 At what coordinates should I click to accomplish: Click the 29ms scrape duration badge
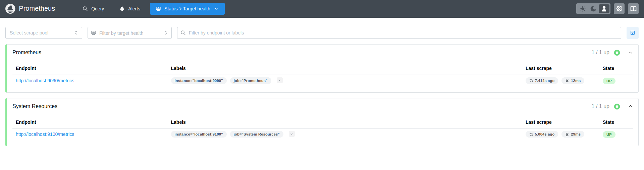tap(573, 134)
